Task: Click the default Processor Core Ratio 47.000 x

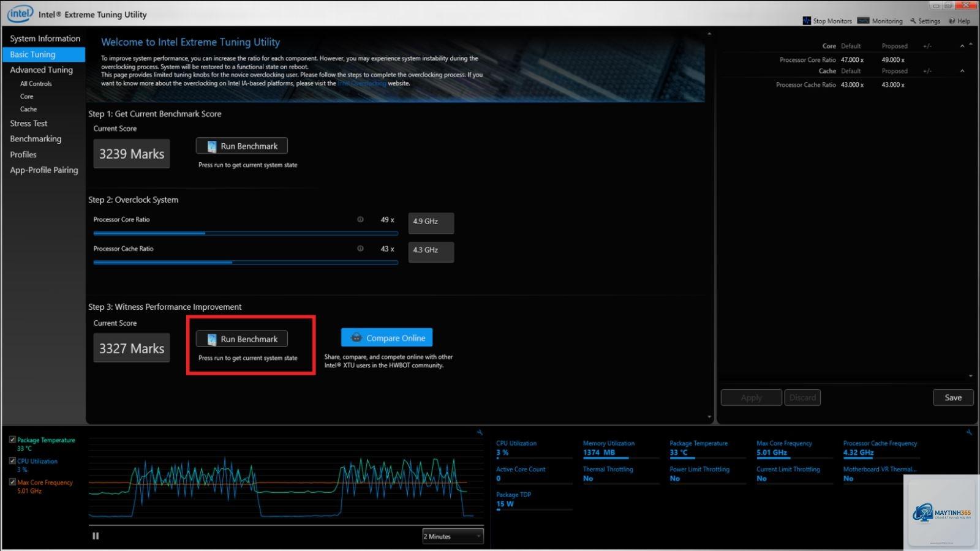Action: click(x=852, y=60)
